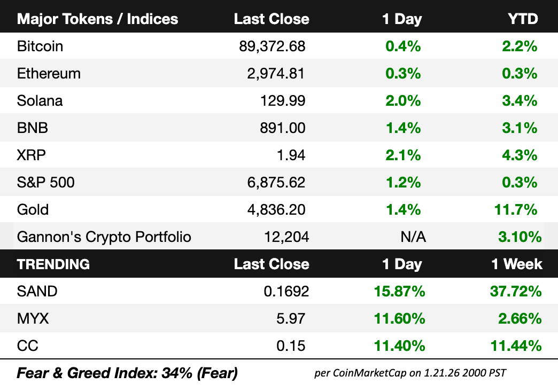Click Bitcoin's last close 89,372.68

273,46
